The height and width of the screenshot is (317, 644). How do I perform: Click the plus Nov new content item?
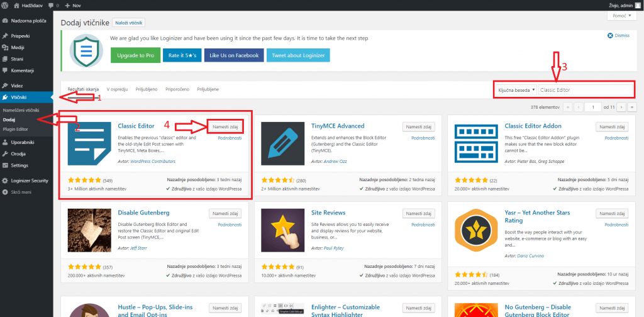(x=73, y=6)
